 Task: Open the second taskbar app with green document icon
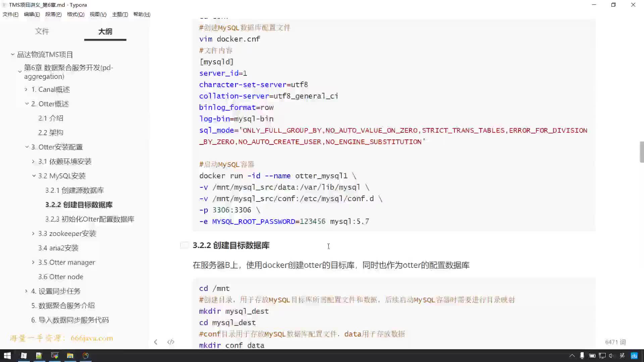[39, 356]
